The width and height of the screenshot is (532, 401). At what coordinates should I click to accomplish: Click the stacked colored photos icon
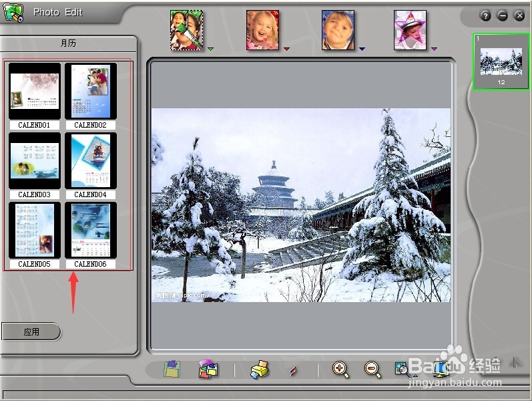(208, 369)
